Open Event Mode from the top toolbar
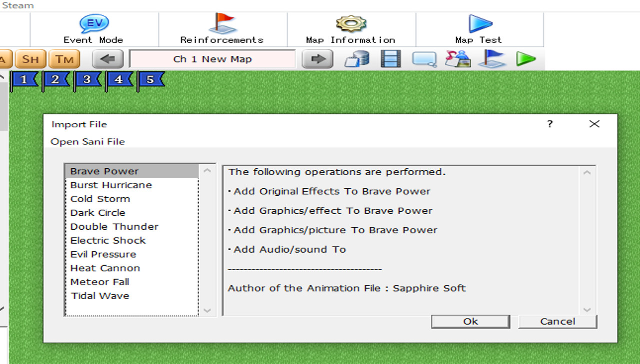 point(93,30)
